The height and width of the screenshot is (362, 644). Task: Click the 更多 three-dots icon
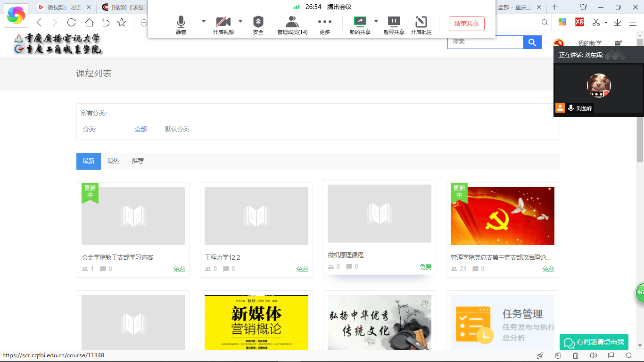325,22
